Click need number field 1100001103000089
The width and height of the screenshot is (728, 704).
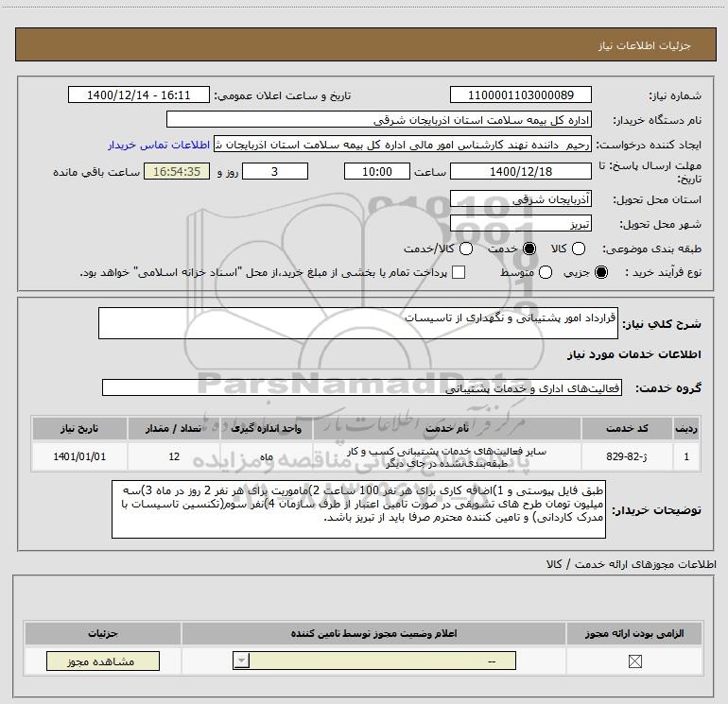[x=520, y=95]
